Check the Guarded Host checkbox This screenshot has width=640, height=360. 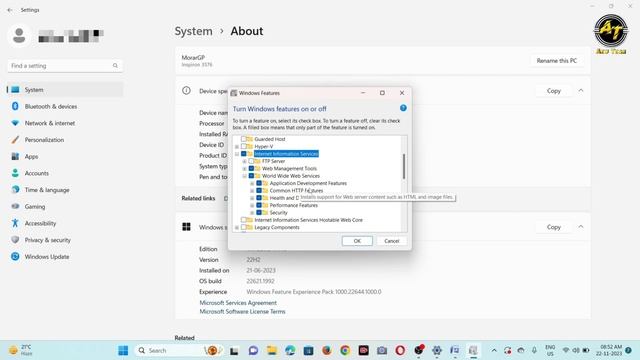244,139
